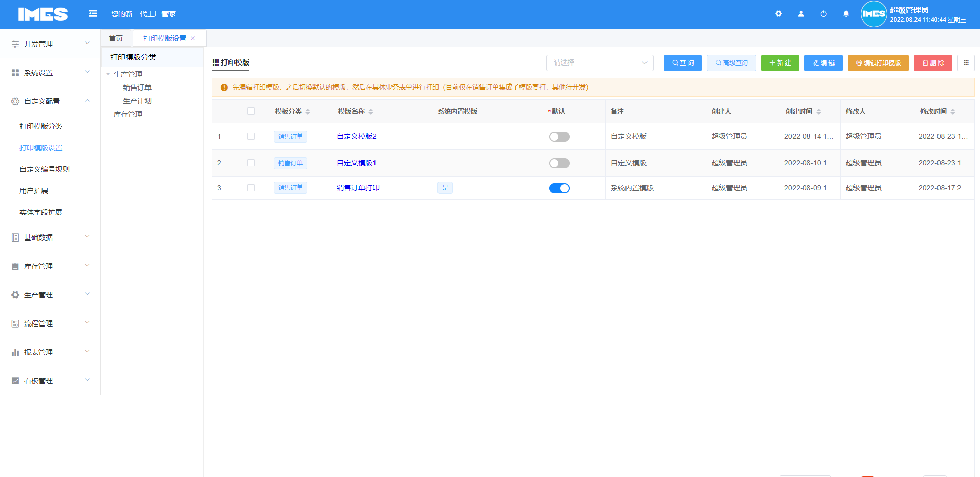Toggle the select-all header checkbox

pos(251,111)
